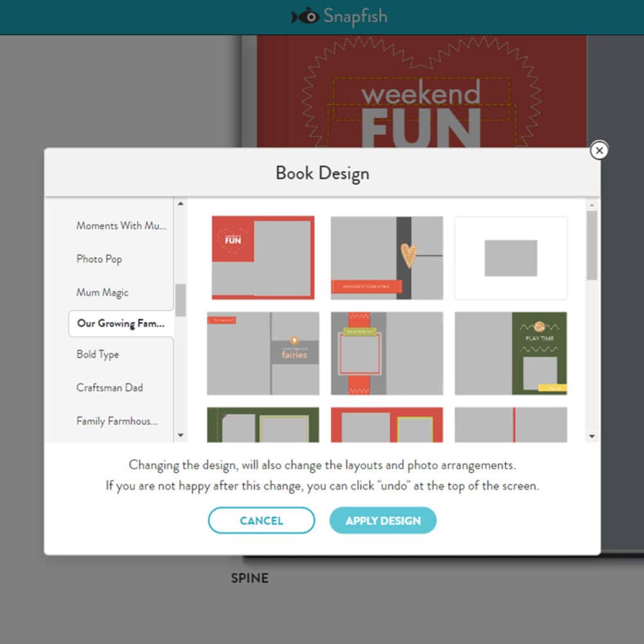Pick the Bold Type design theme
The height and width of the screenshot is (644, 644).
97,354
